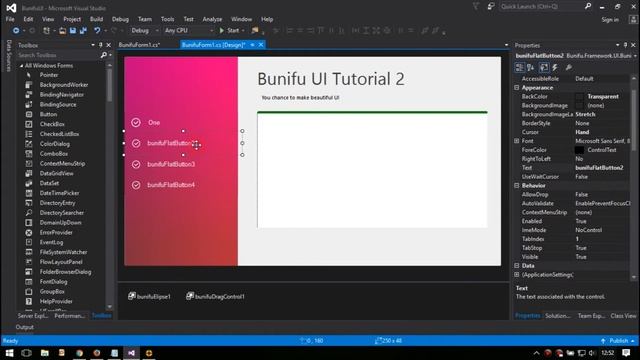Click the Windows Start button
The image size is (640, 360).
pyautogui.click(x=9, y=353)
